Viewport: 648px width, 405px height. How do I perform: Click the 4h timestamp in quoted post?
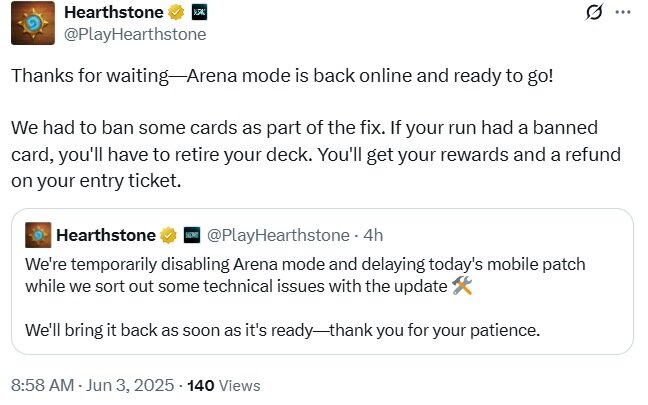point(373,235)
